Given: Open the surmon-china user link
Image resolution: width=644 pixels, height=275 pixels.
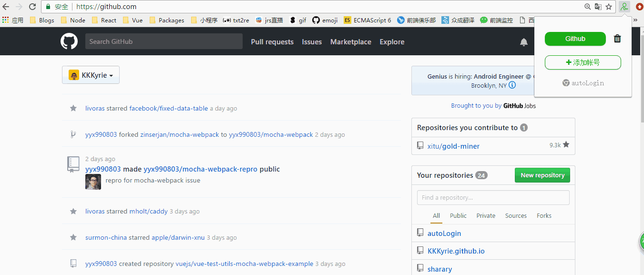Looking at the screenshot, I should click(x=106, y=237).
